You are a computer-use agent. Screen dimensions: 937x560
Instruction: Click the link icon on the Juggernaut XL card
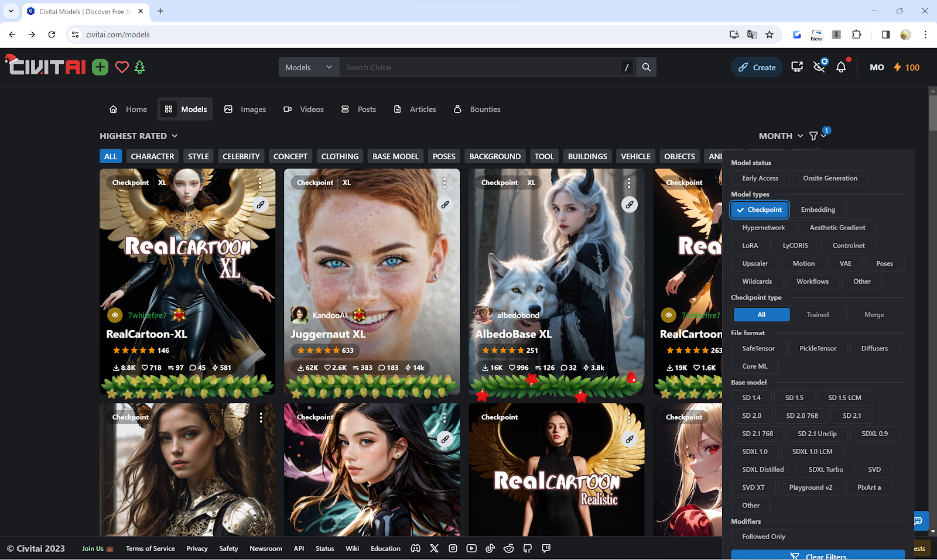(445, 205)
